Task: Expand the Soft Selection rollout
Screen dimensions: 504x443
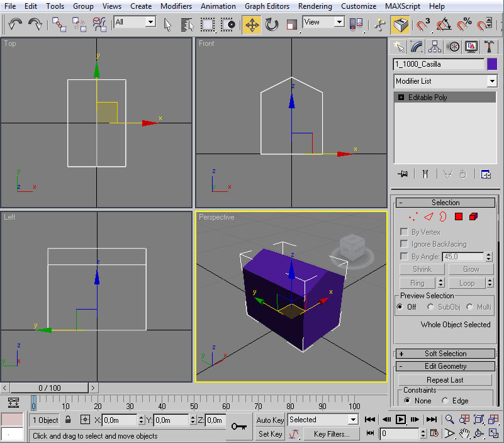Action: point(445,354)
